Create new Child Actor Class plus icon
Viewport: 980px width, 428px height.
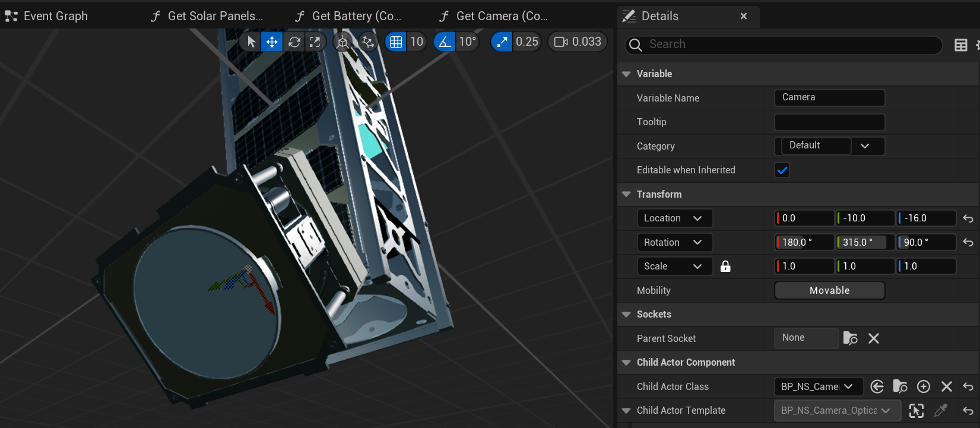click(924, 386)
